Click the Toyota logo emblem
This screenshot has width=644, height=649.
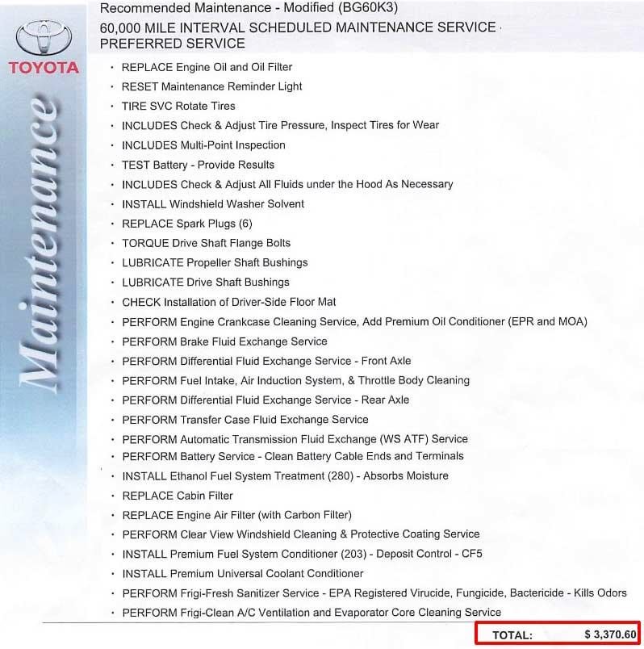tap(44, 38)
